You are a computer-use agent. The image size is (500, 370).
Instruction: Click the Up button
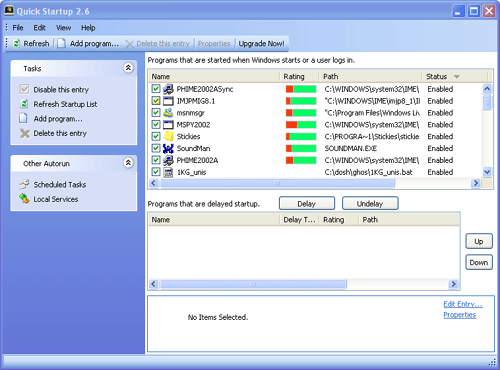(x=479, y=241)
